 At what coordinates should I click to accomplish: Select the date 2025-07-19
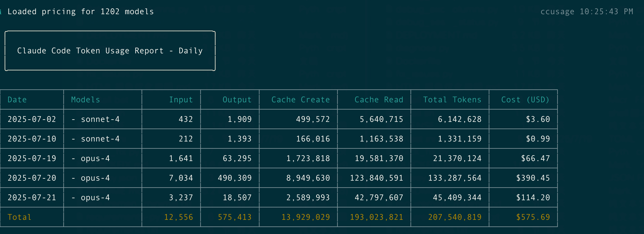coord(32,158)
